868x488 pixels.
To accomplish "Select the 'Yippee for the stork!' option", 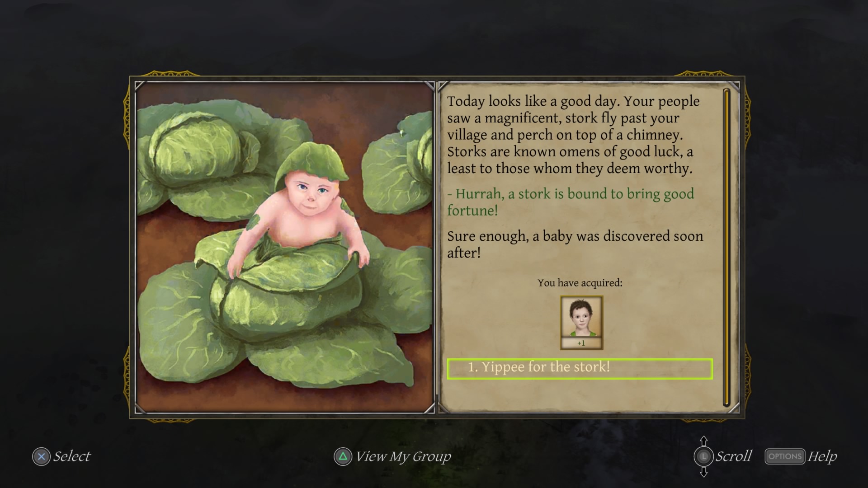I will 580,369.
